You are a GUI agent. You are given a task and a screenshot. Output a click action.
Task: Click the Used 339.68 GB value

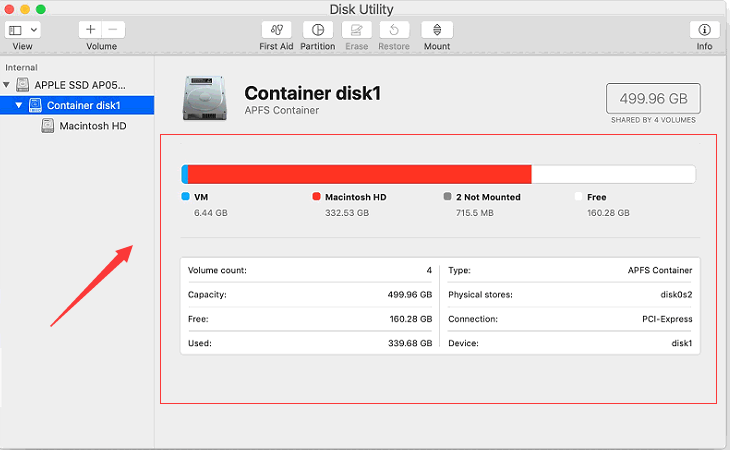[x=410, y=343]
